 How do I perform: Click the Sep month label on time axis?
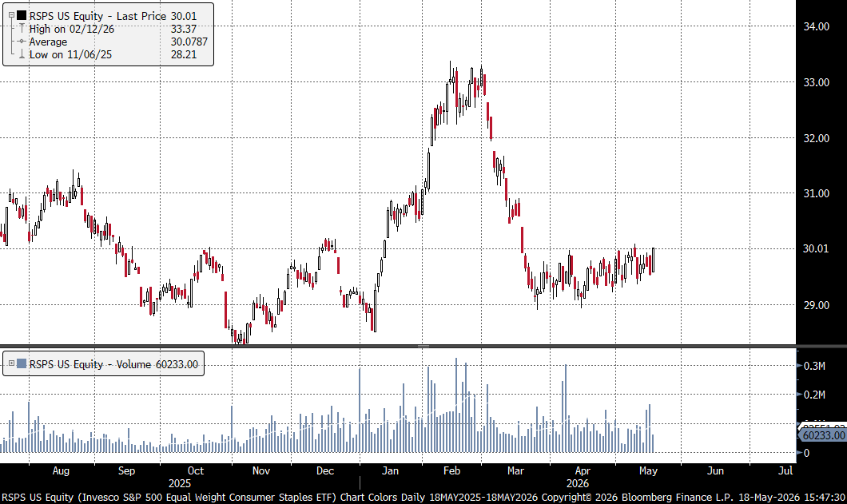point(126,470)
